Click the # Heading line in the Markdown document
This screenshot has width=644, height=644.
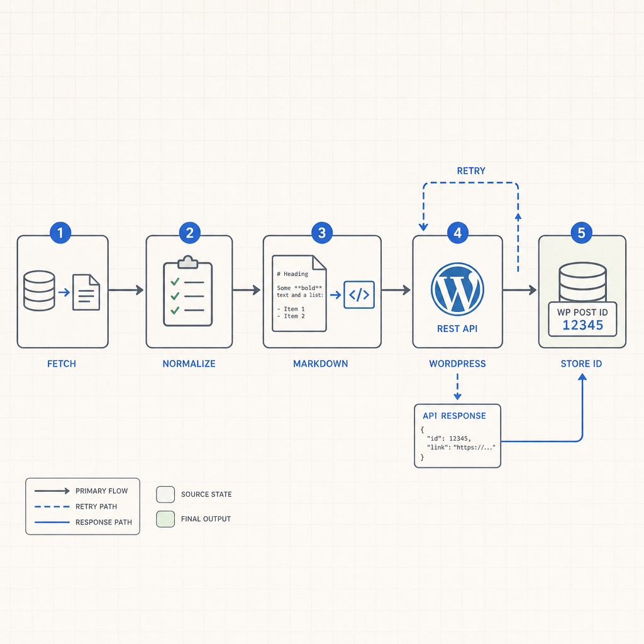click(292, 274)
